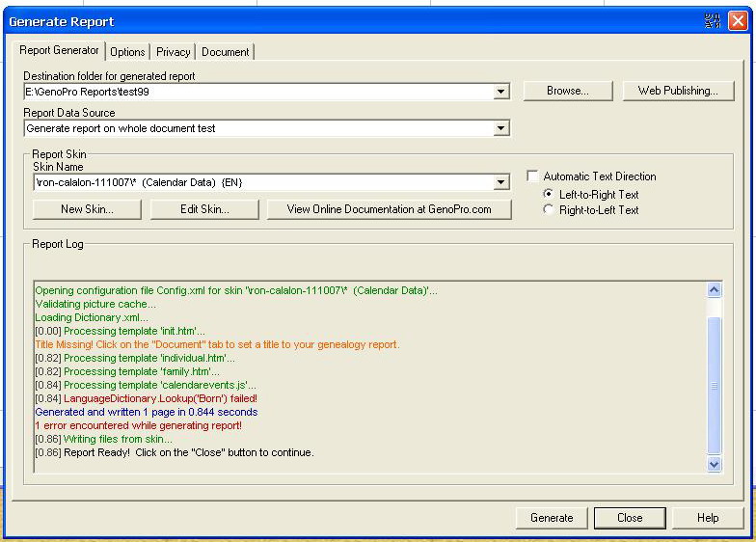Expand the Destination folder dropdown

[501, 92]
